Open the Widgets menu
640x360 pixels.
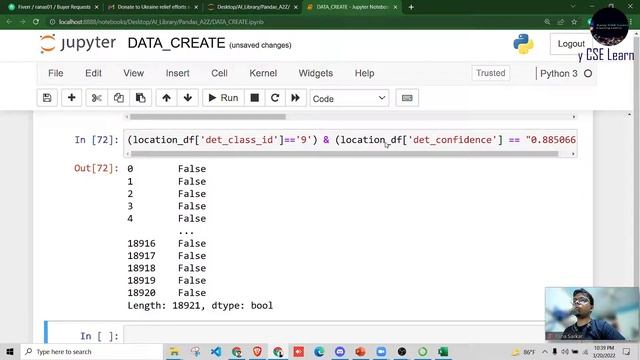point(316,73)
